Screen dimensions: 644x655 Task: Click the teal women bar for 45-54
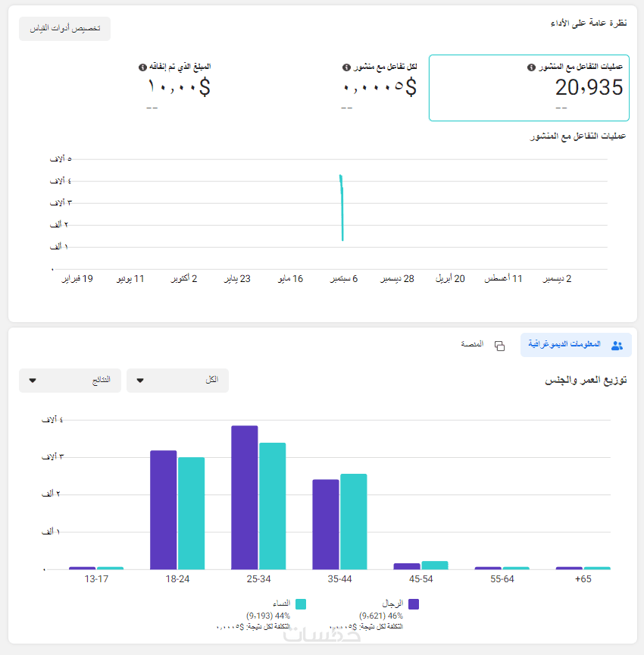pos(435,565)
